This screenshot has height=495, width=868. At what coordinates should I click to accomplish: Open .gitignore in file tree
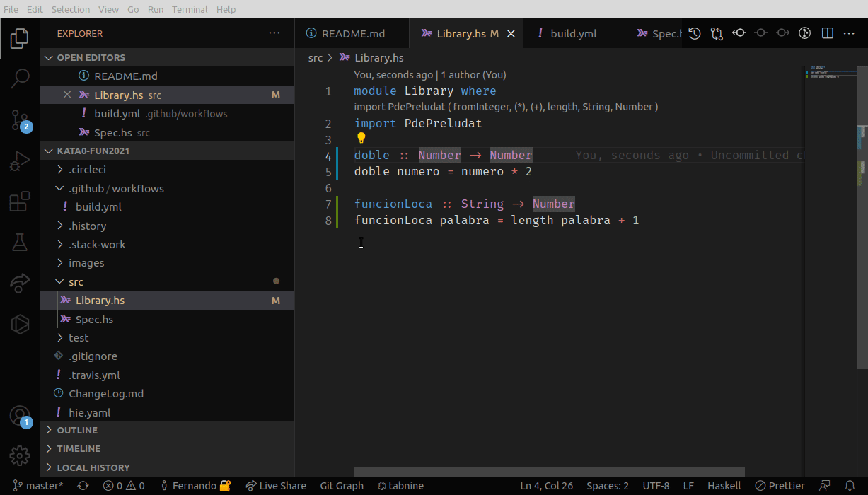tap(167, 356)
